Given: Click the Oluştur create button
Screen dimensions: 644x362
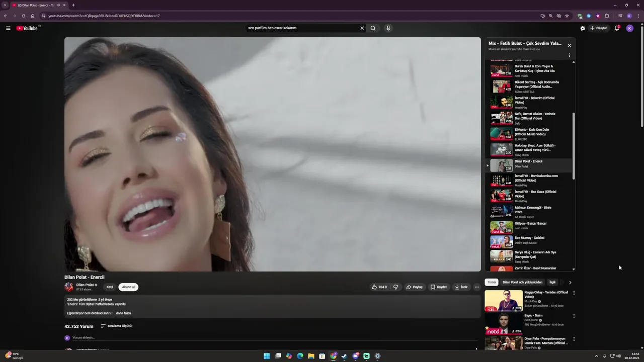Looking at the screenshot, I should pos(599,28).
